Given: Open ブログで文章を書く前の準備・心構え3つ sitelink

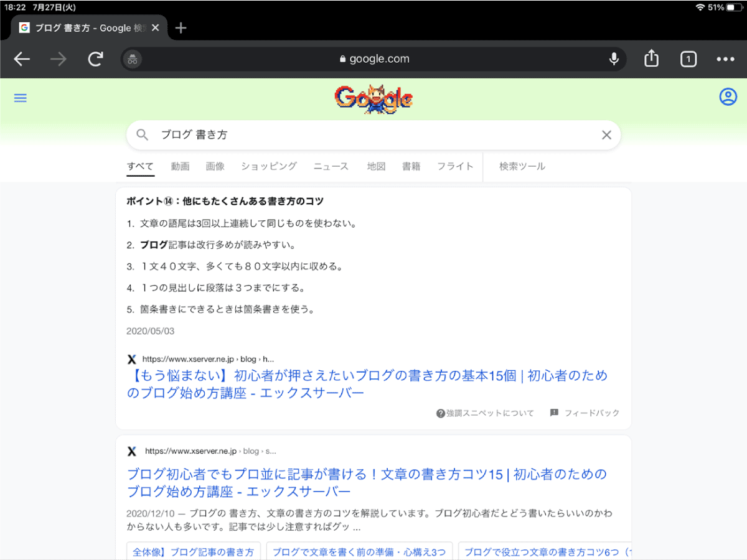Looking at the screenshot, I should (x=359, y=552).
